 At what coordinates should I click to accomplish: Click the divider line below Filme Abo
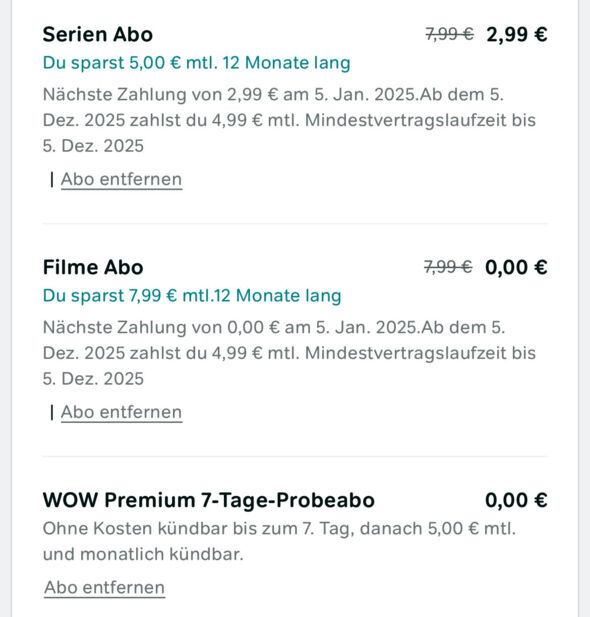click(295, 456)
